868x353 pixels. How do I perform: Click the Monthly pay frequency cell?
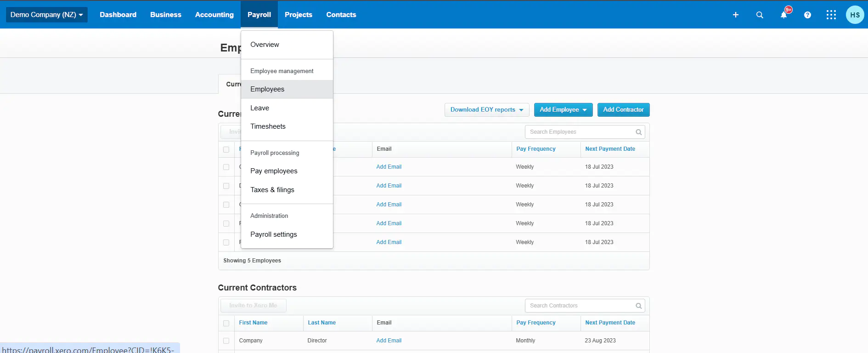[x=525, y=341]
